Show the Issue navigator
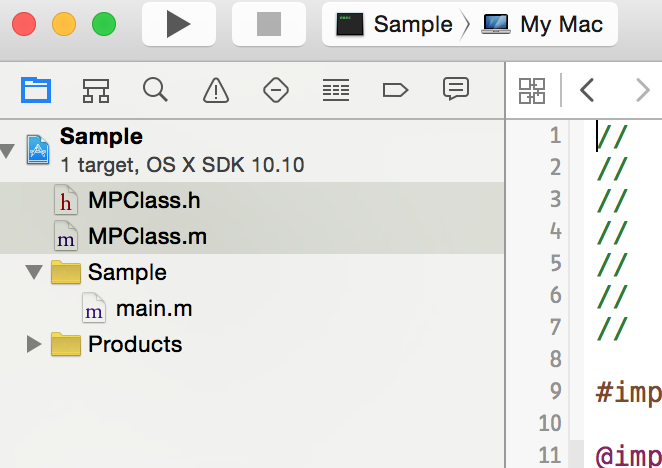 pos(216,90)
